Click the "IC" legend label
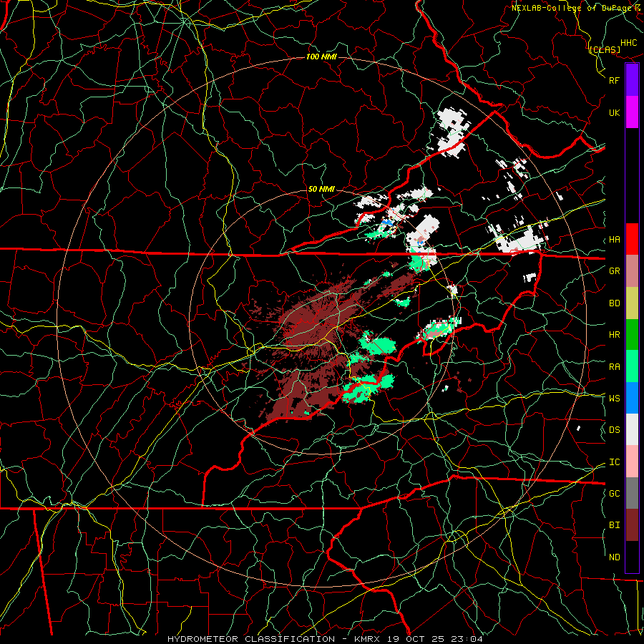This screenshot has height=644, width=644. pyautogui.click(x=614, y=462)
